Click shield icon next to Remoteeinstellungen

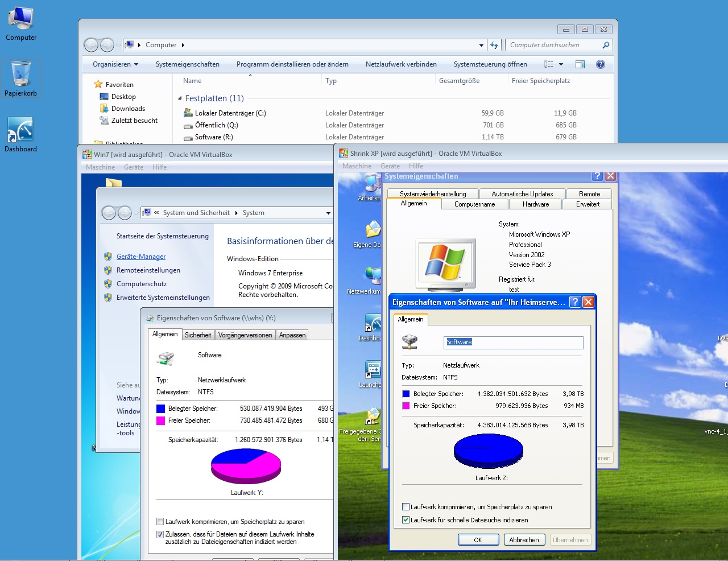click(108, 270)
